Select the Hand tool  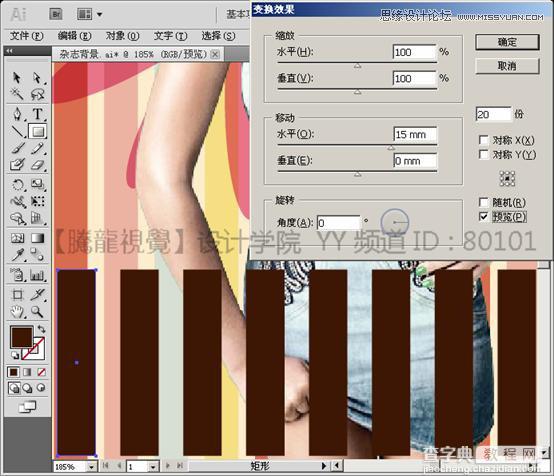pyautogui.click(x=17, y=312)
